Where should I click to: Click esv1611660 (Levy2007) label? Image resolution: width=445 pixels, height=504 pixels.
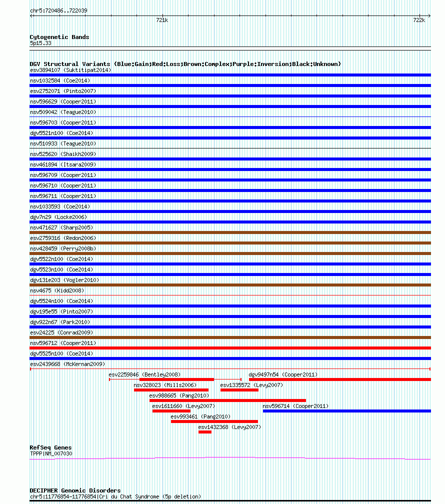pyautogui.click(x=183, y=406)
